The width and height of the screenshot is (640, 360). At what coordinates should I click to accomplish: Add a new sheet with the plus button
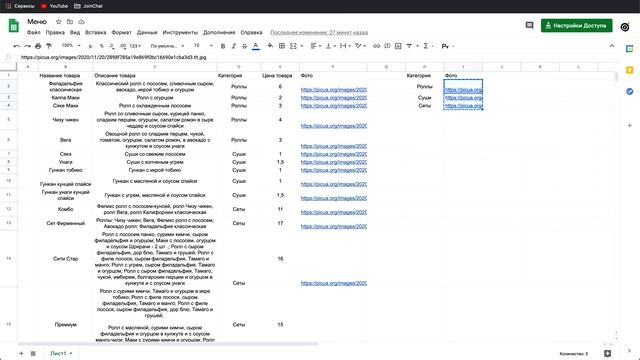tap(21, 353)
